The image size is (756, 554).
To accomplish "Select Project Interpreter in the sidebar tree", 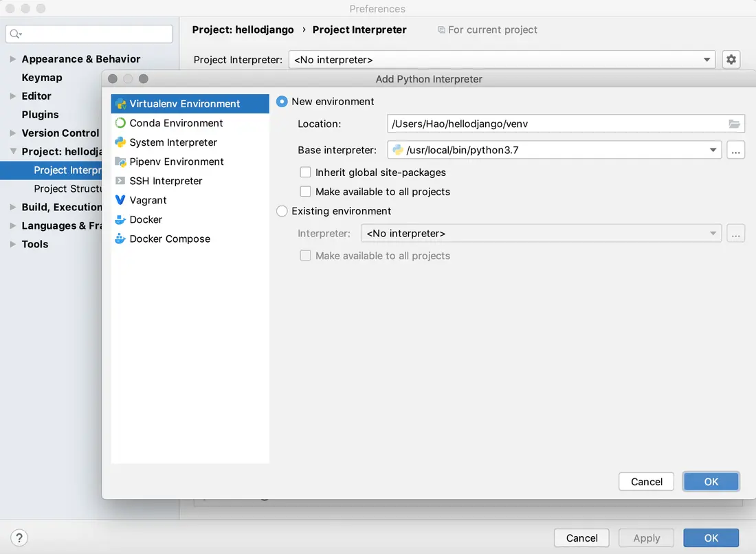I will click(51, 170).
